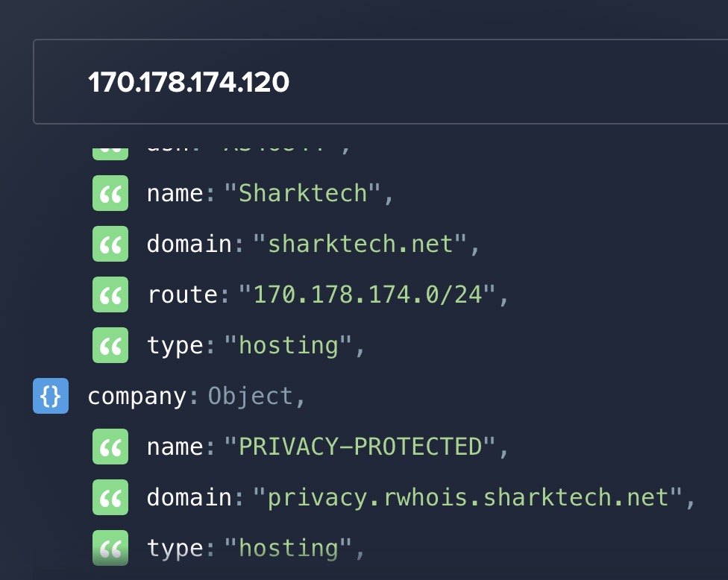This screenshot has height=580, width=728.
Task: Click the "route" key label
Action: (x=183, y=295)
